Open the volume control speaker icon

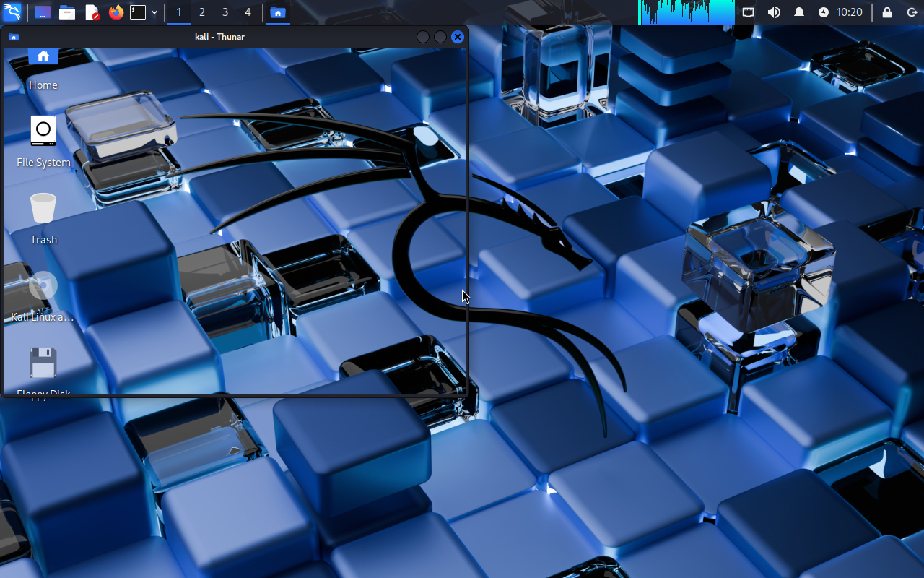tap(774, 12)
